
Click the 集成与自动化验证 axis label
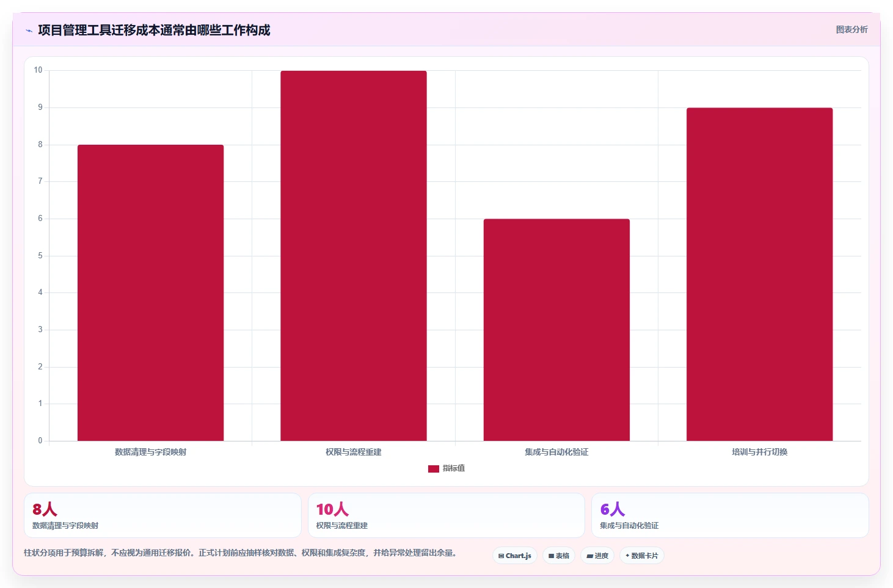[x=556, y=452]
